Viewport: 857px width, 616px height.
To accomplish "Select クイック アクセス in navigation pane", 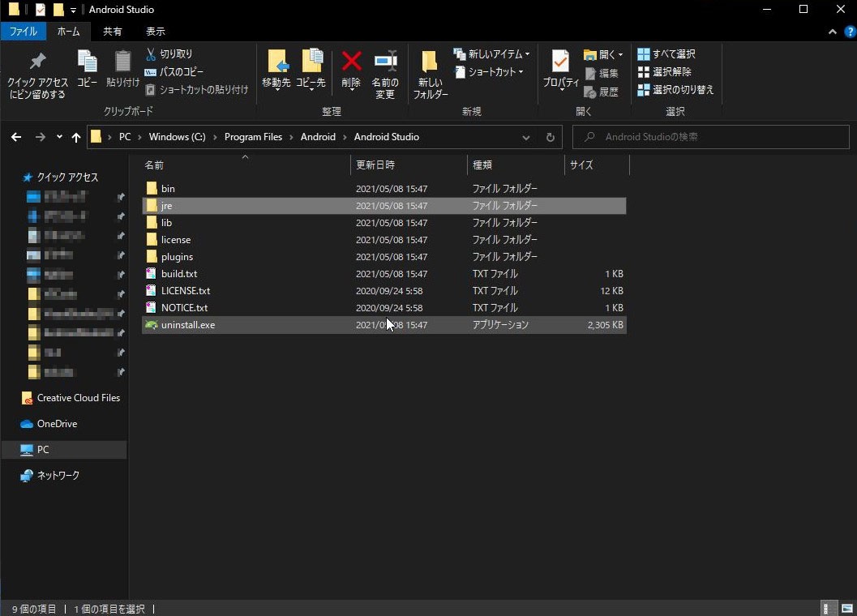I will (67, 177).
